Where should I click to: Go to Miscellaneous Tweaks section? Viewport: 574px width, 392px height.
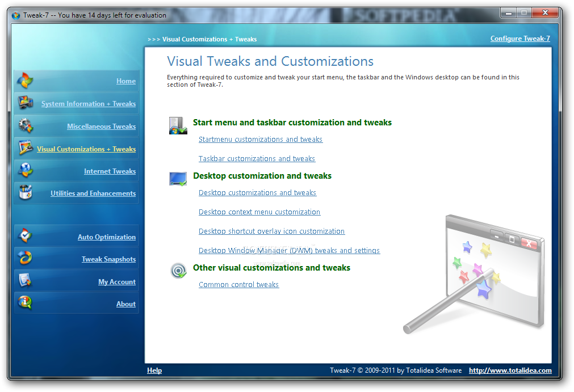point(102,127)
